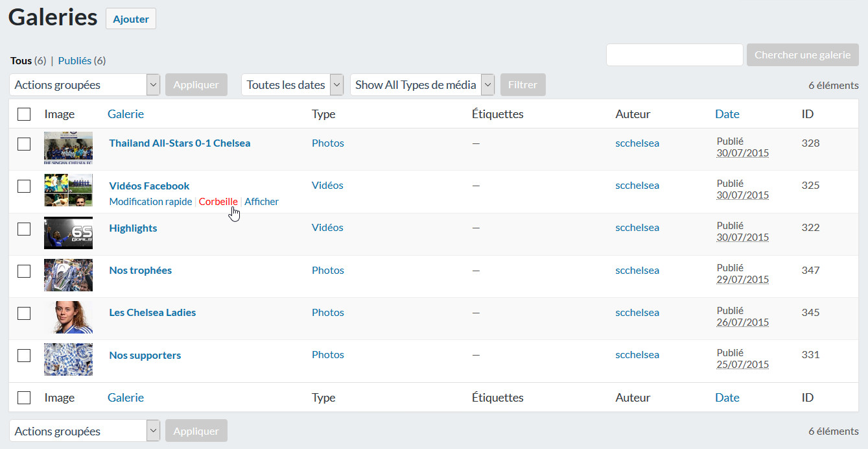
Task: Click date 26/07/2015 in Chelsea Ladies row
Action: pos(743,322)
